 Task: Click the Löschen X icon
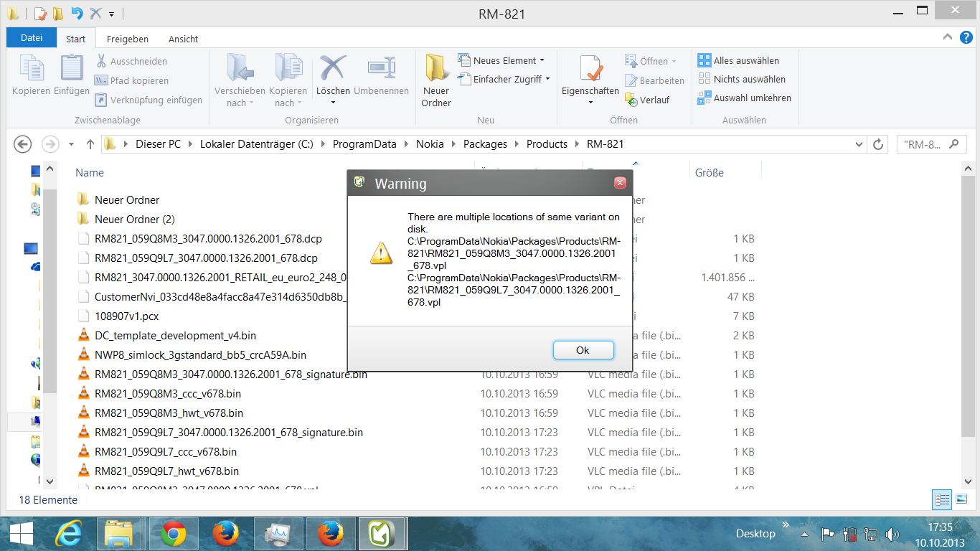click(333, 68)
